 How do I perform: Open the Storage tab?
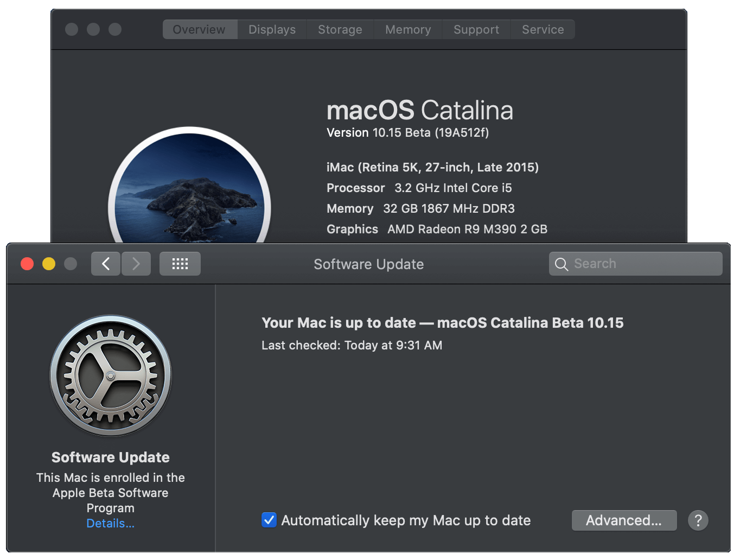coord(340,29)
